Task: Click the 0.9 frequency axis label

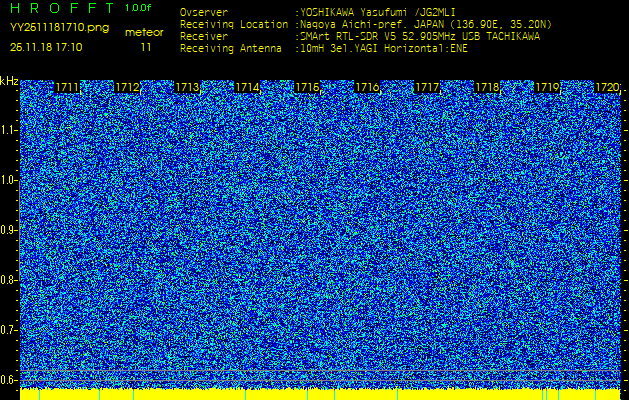Action: click(8, 230)
